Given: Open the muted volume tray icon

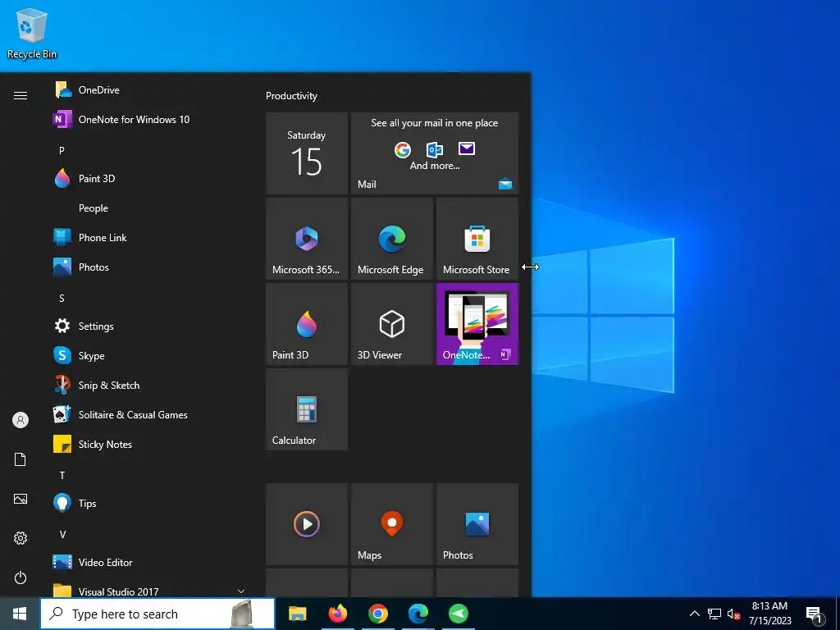Looking at the screenshot, I should 733,614.
